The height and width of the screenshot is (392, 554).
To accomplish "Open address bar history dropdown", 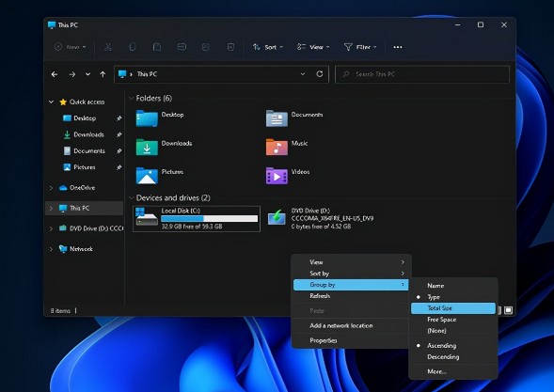I will click(x=303, y=74).
